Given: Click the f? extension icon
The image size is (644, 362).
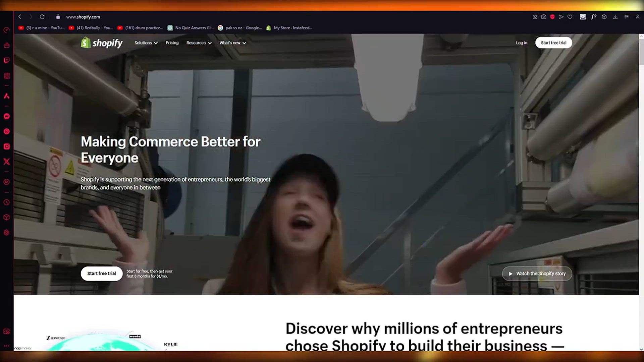Looking at the screenshot, I should tap(594, 17).
